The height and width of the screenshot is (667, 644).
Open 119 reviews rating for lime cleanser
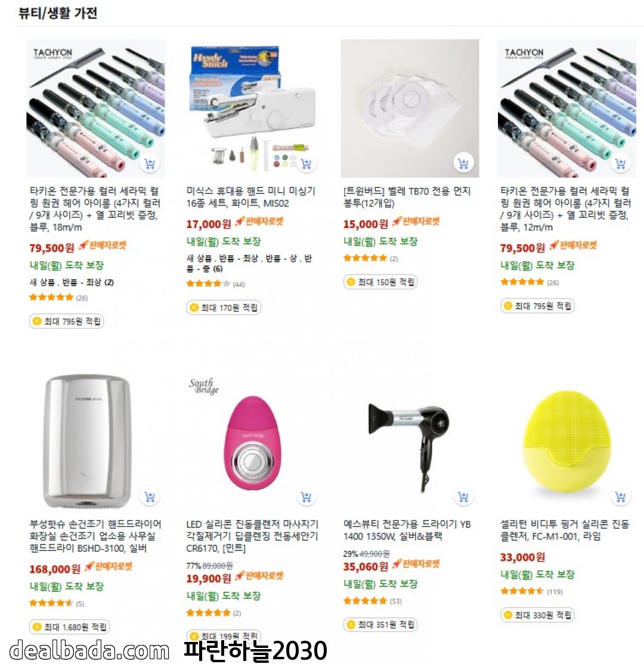click(x=531, y=591)
